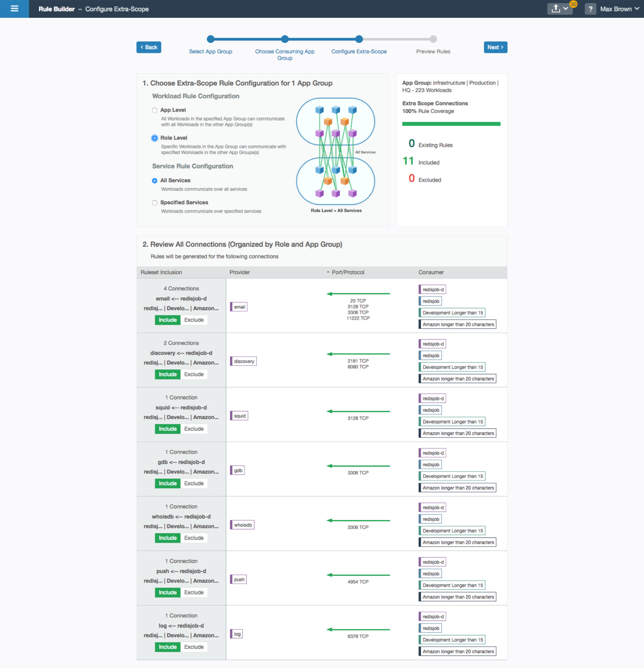644x668 pixels.
Task: Click the discovery provider label tag
Action: tap(243, 361)
